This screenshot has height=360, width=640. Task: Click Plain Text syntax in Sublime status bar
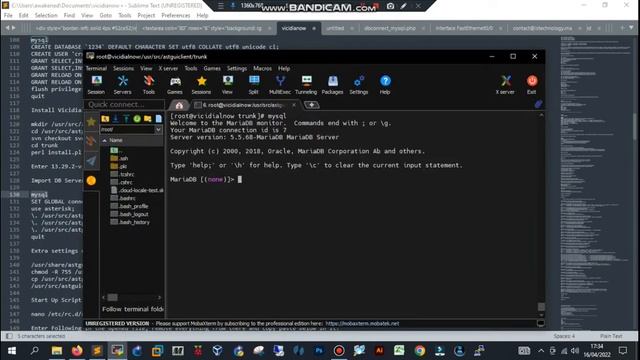point(611,336)
